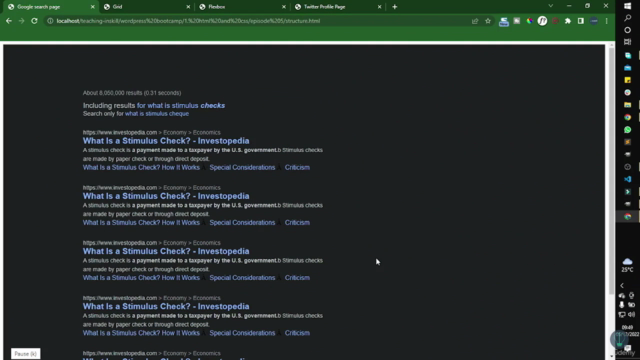The image size is (640, 360).
Task: Expand the tab search dropdown arrow
Action: (x=551, y=6)
